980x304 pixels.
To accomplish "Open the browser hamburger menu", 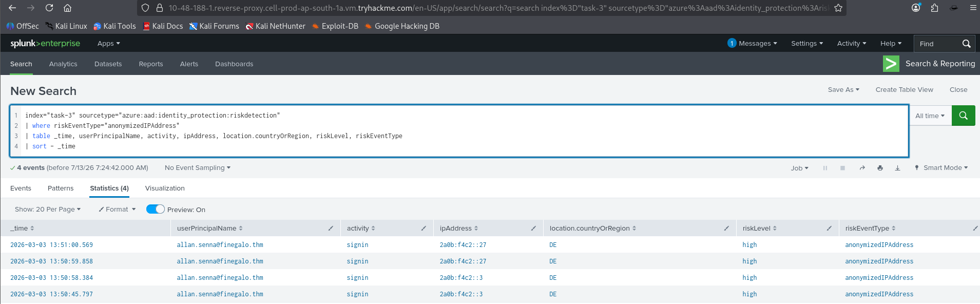I will point(973,8).
